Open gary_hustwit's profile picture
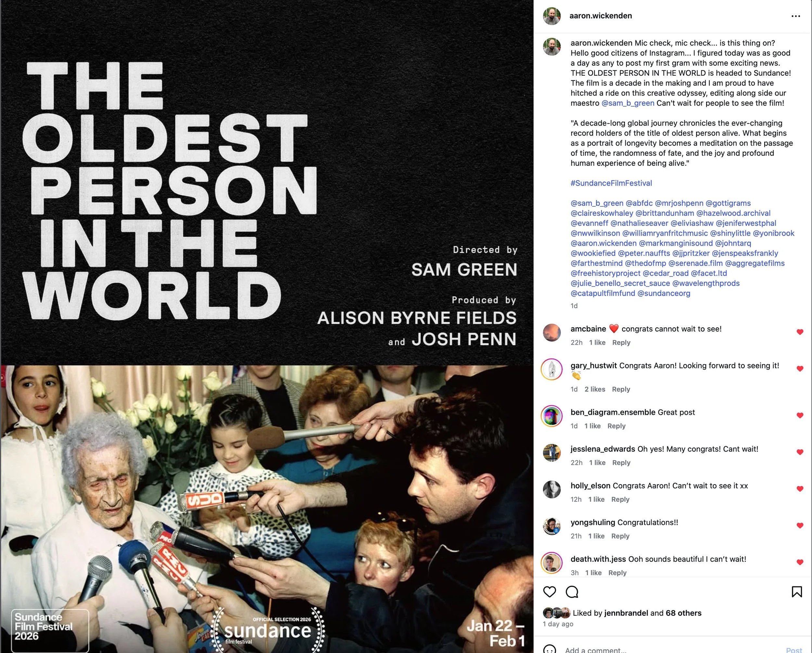812x653 pixels. (x=552, y=369)
